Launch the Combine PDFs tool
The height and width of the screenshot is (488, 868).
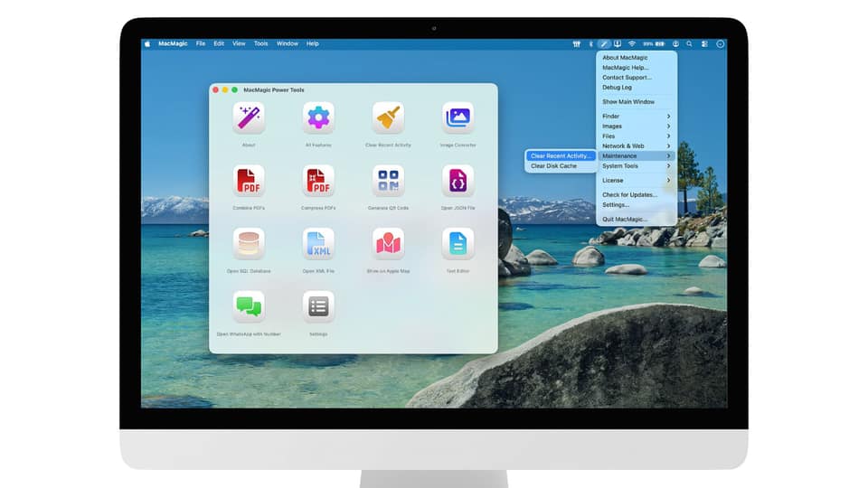pyautogui.click(x=249, y=181)
